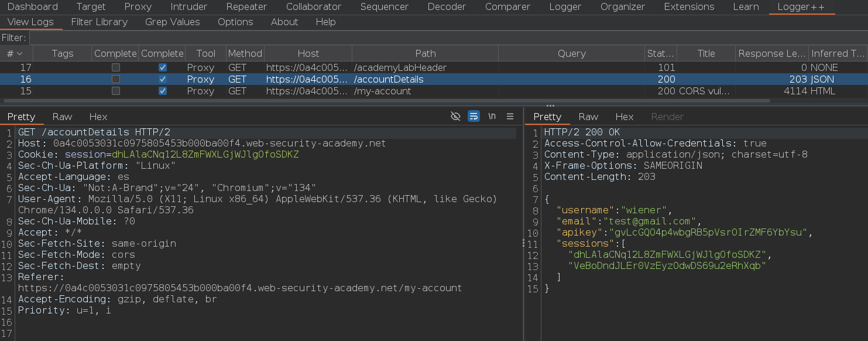Switch request pane to Raw view
This screenshot has height=341, width=868.
click(62, 117)
